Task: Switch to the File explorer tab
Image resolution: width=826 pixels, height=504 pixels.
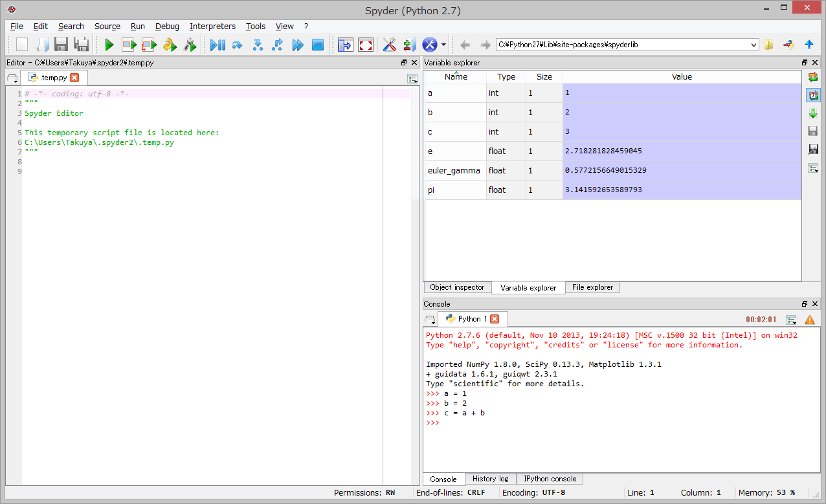Action: pos(592,287)
